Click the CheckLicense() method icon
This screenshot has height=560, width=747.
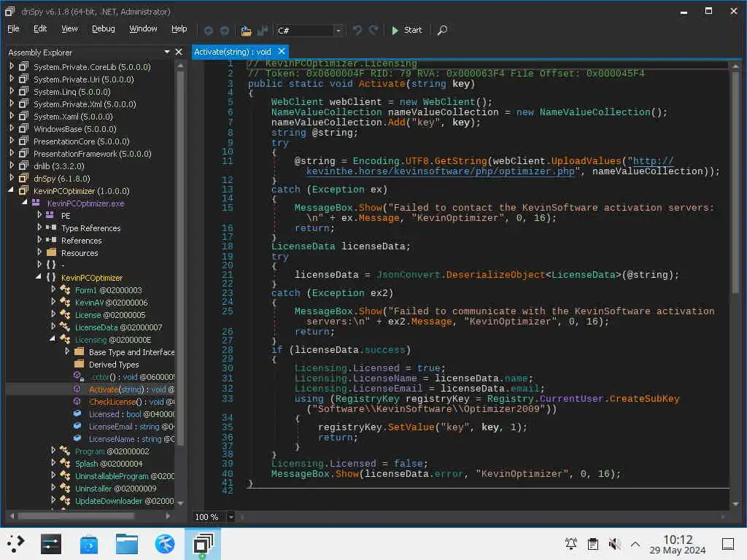(x=77, y=402)
